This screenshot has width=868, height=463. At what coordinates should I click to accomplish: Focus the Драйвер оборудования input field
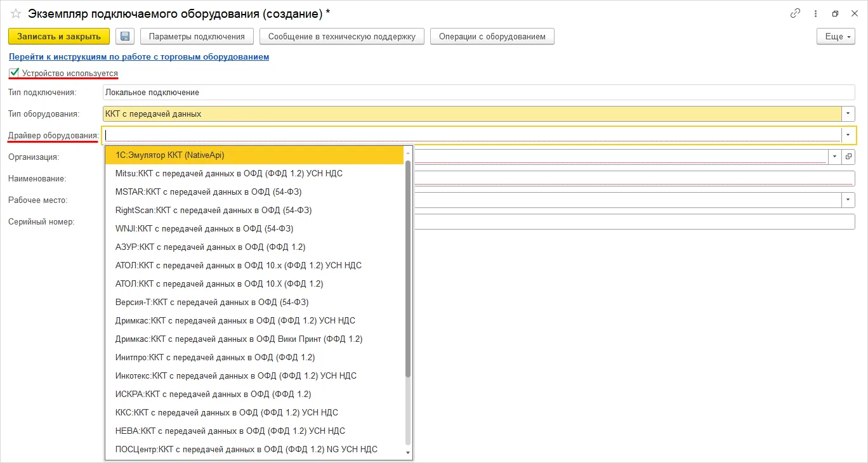[x=472, y=135]
